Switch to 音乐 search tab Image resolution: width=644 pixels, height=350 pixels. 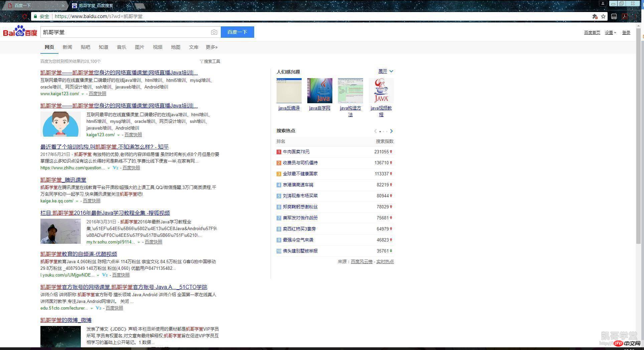click(122, 47)
